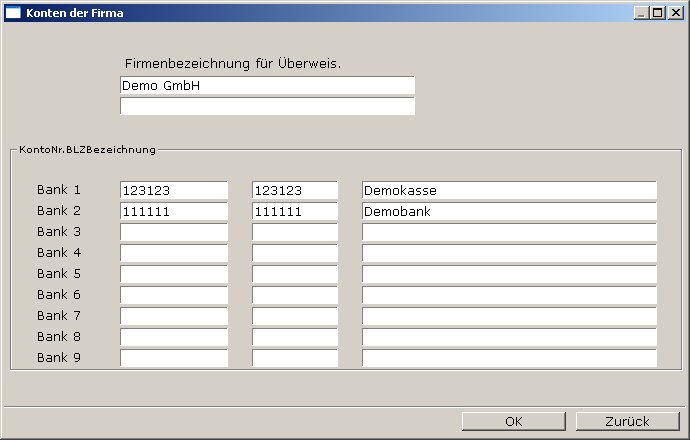Click the OK button
Screen dimensions: 690x440
tap(514, 421)
